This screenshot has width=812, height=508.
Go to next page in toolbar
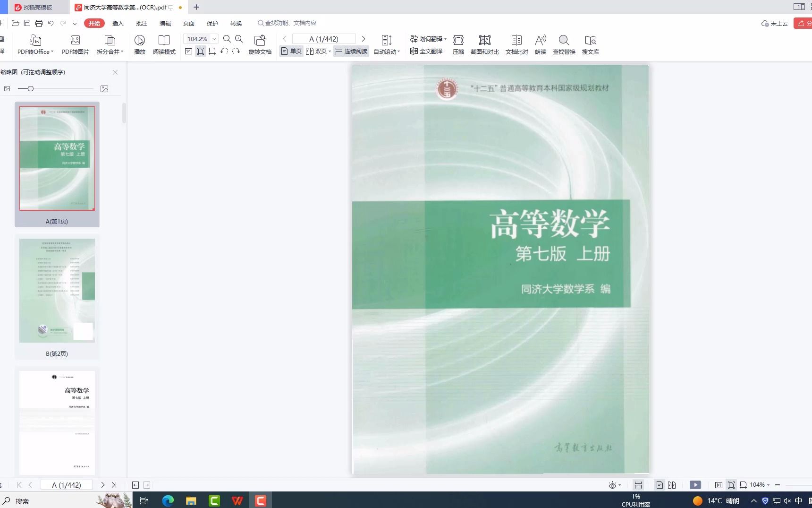point(363,39)
